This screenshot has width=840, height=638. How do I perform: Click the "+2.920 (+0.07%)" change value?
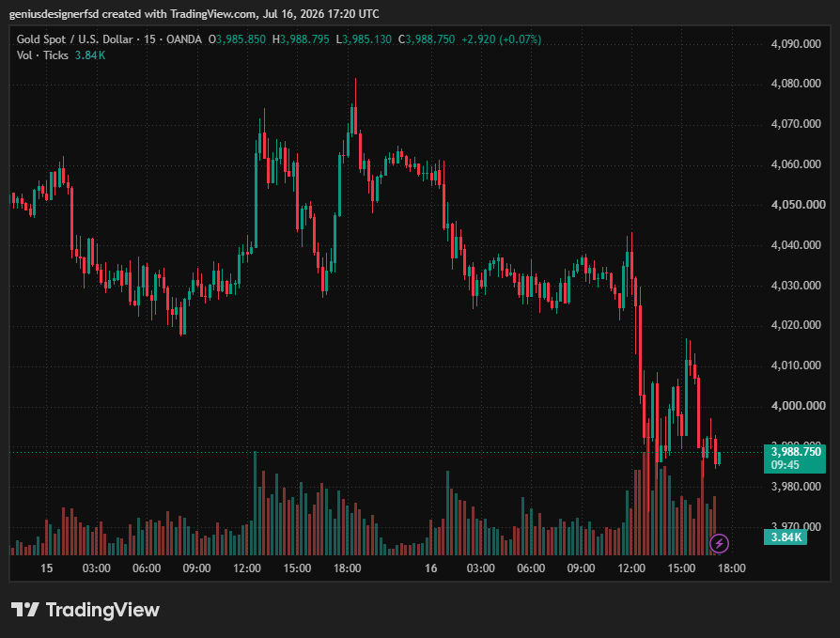[502, 39]
